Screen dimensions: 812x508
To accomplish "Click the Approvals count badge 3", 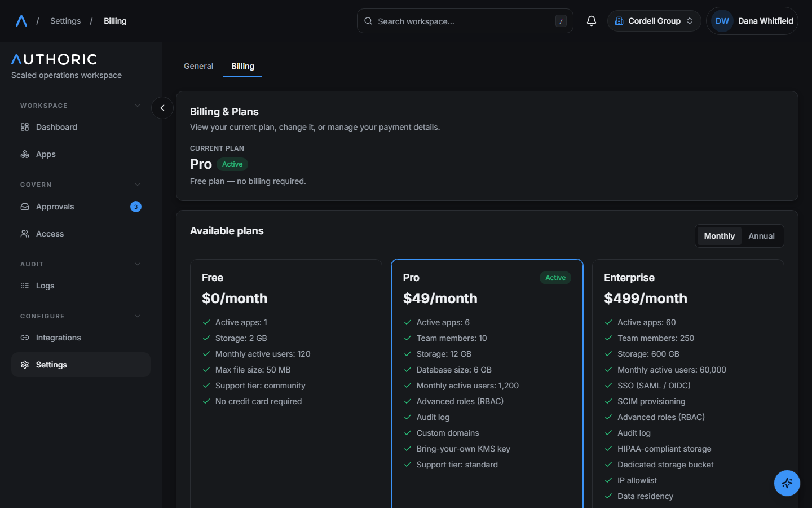I will click(136, 207).
